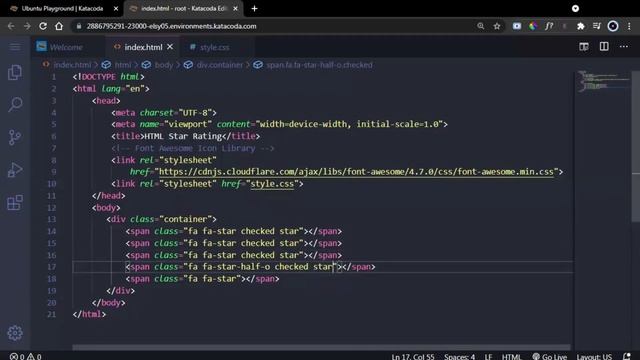Close the index.html editor tab
Image resolution: width=640 pixels, height=360 pixels.
pyautogui.click(x=170, y=47)
